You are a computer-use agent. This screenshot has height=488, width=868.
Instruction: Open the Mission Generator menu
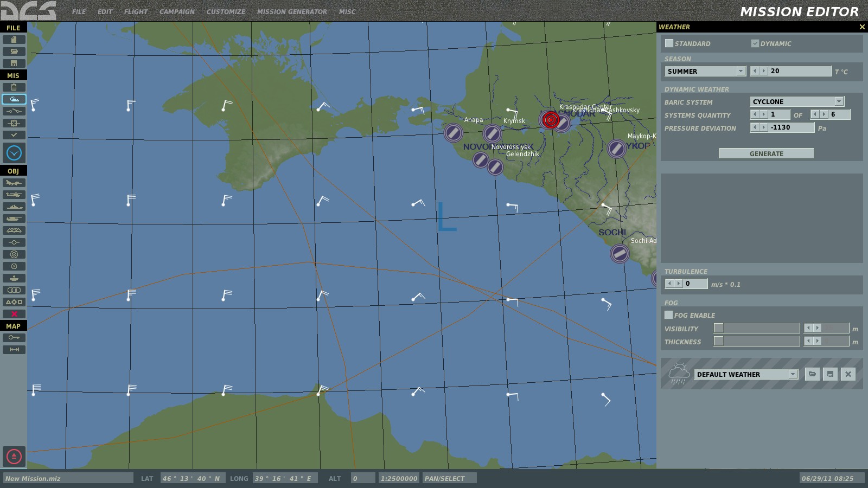pyautogui.click(x=292, y=11)
